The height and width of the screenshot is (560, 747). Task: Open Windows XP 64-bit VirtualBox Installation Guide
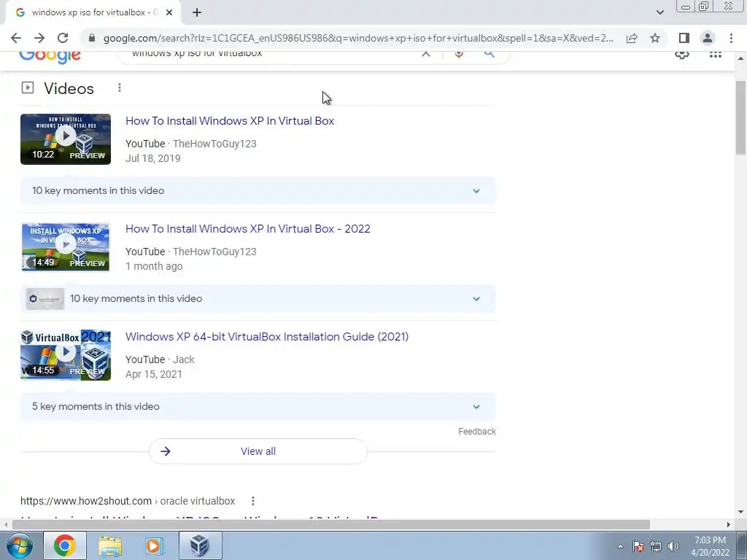(x=267, y=337)
